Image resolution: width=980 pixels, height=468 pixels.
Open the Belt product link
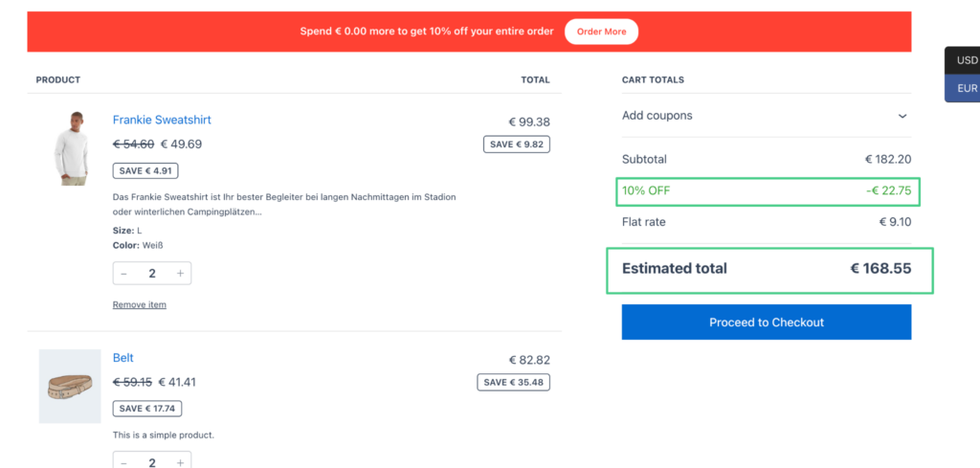click(123, 358)
